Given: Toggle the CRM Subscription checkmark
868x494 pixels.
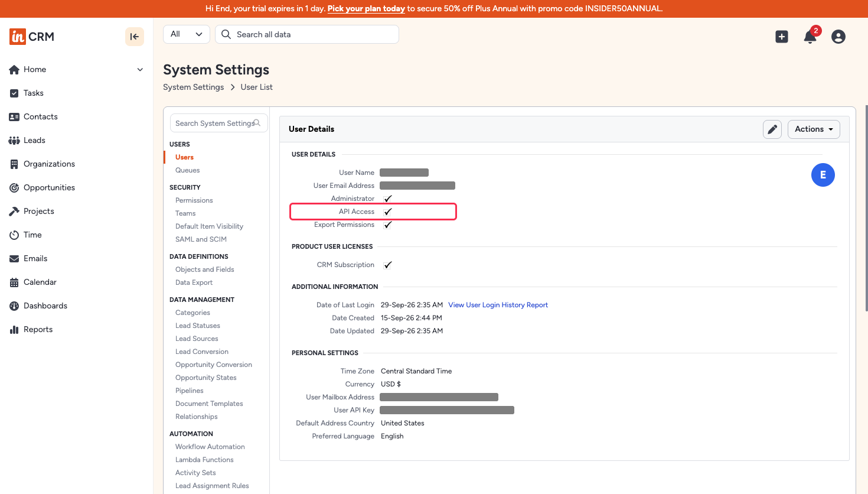Looking at the screenshot, I should 388,265.
